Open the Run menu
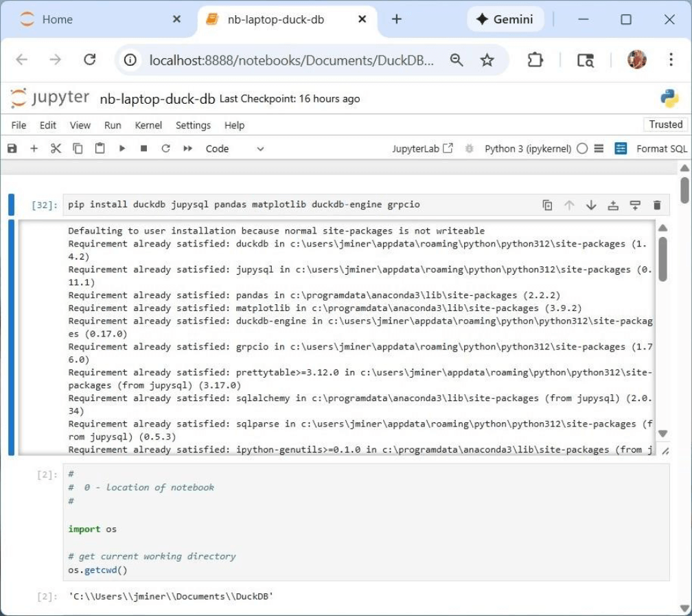Image resolution: width=692 pixels, height=616 pixels. coord(113,126)
